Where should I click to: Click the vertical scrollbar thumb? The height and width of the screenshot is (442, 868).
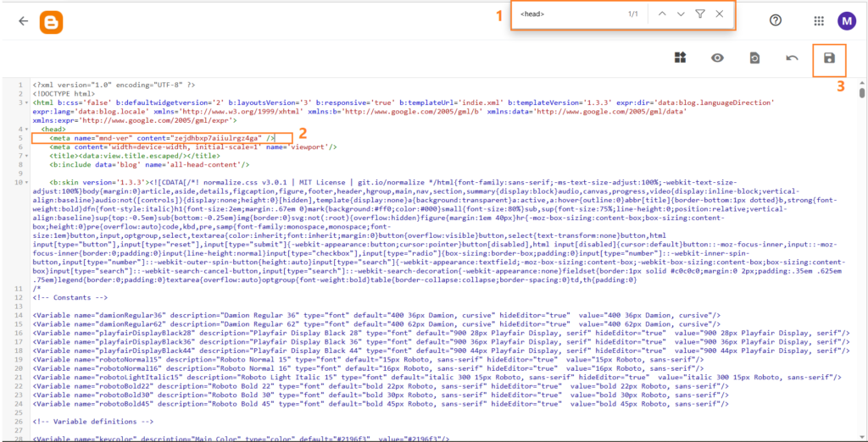pos(862,92)
